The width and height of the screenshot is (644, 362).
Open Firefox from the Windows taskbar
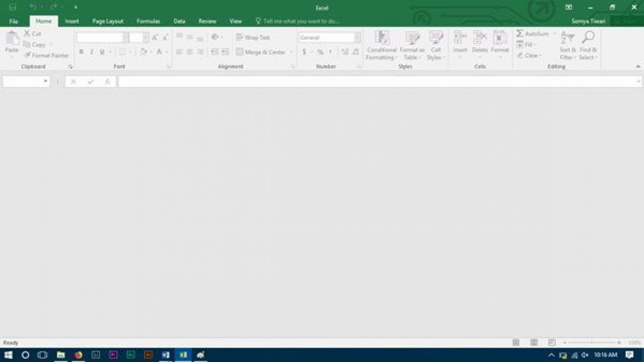pos(78,355)
